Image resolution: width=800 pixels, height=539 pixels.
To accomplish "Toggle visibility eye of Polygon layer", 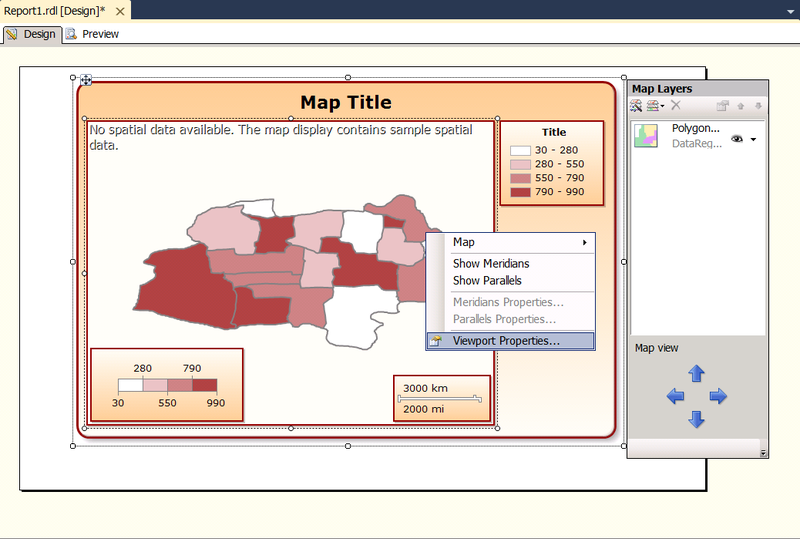I will 737,139.
